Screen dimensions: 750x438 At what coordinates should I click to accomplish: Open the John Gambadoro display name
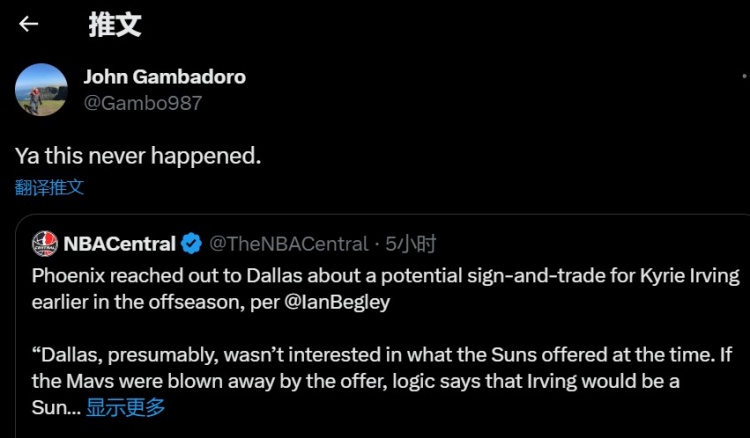164,77
